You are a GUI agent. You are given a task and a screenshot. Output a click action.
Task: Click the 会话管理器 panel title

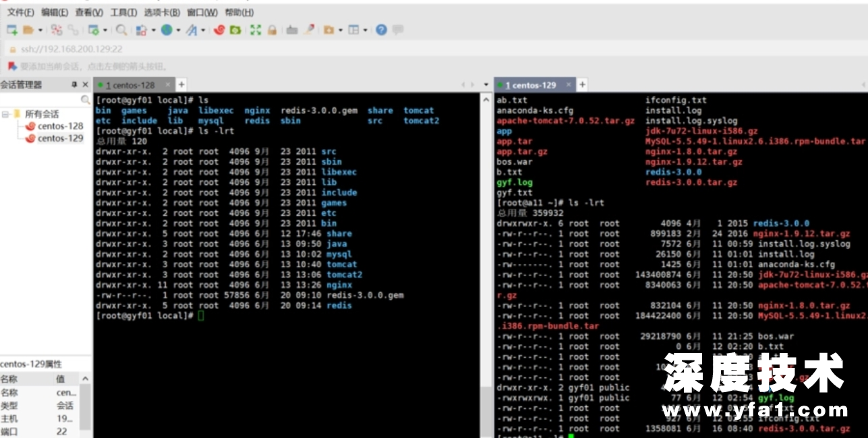[x=21, y=85]
